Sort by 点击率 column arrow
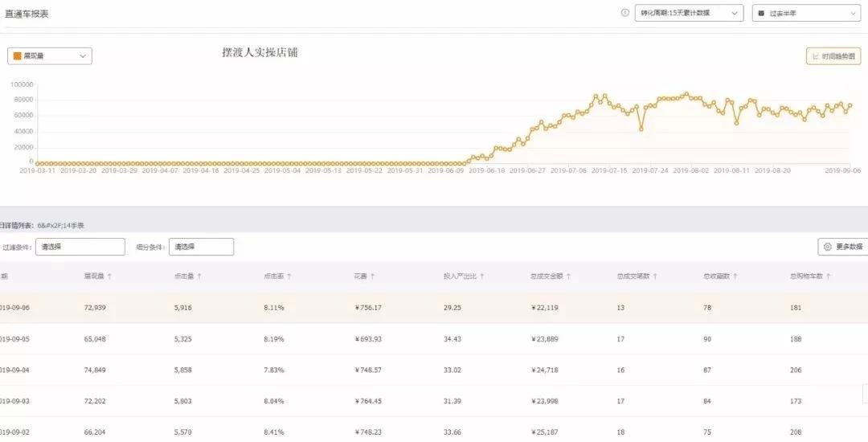Viewport: 868px width, 442px height. pos(289,276)
